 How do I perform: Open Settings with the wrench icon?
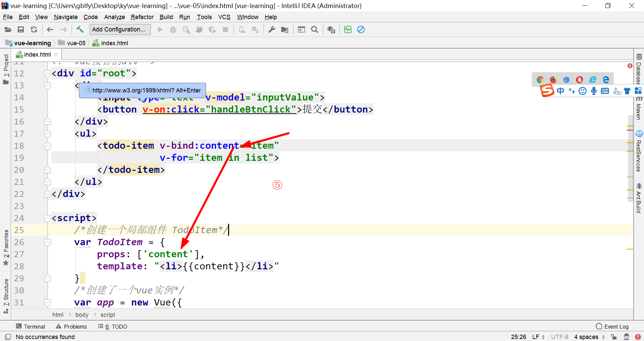pyautogui.click(x=272, y=30)
